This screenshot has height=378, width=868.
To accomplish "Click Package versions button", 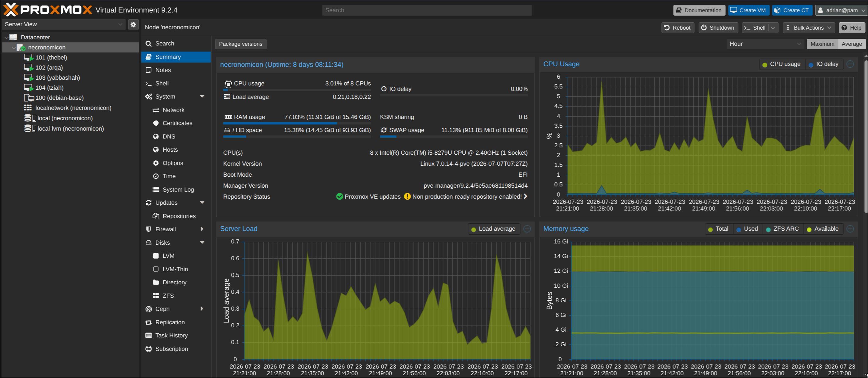I will (x=240, y=44).
